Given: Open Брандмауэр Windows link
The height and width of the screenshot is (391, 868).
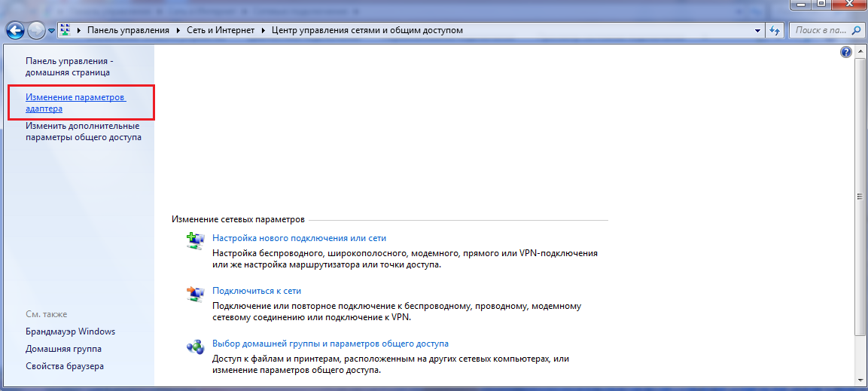Looking at the screenshot, I should pyautogui.click(x=70, y=331).
